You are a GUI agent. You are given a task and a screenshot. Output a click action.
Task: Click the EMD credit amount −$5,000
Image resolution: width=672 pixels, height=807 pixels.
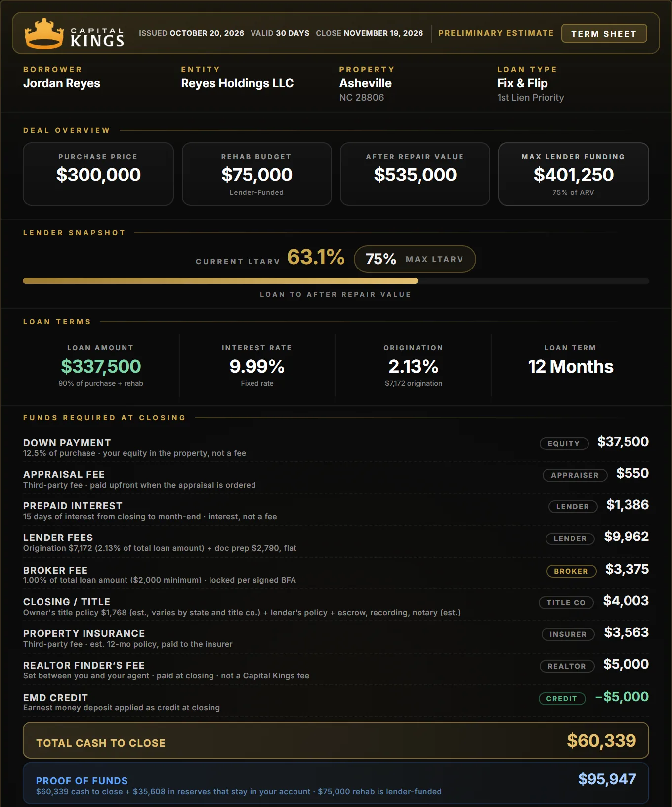(622, 697)
